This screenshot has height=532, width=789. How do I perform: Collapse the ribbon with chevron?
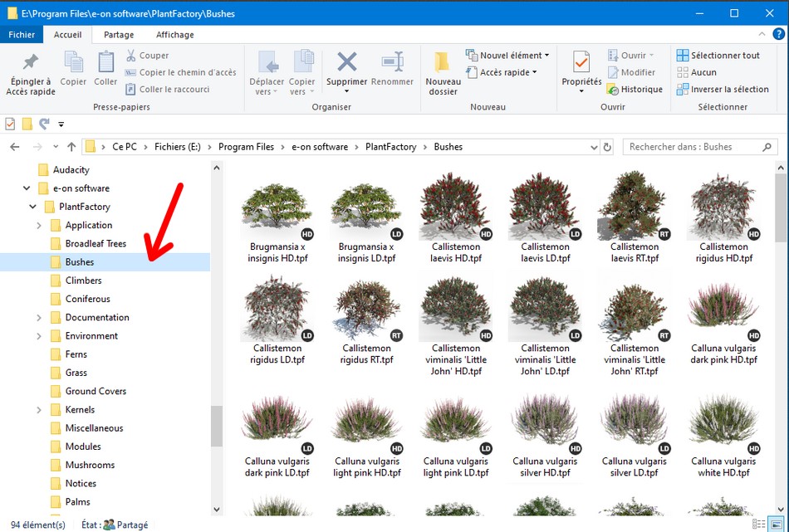coord(762,34)
